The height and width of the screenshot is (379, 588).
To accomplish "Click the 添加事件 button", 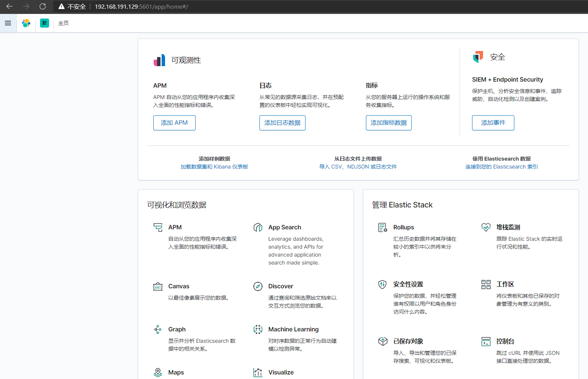I will (x=493, y=123).
